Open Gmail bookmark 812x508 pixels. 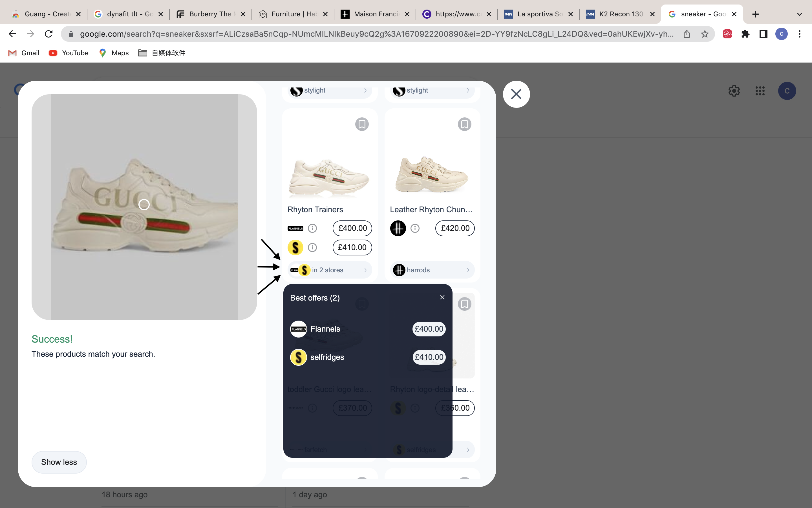click(23, 53)
